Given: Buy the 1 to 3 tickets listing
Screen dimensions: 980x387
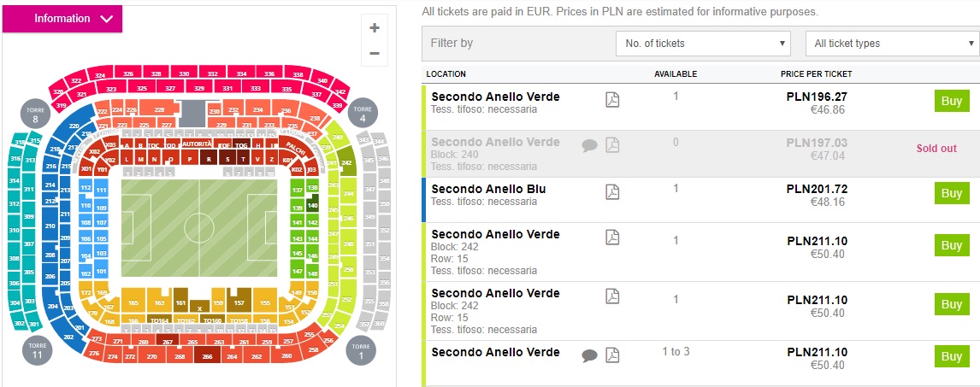Looking at the screenshot, I should point(951,356).
